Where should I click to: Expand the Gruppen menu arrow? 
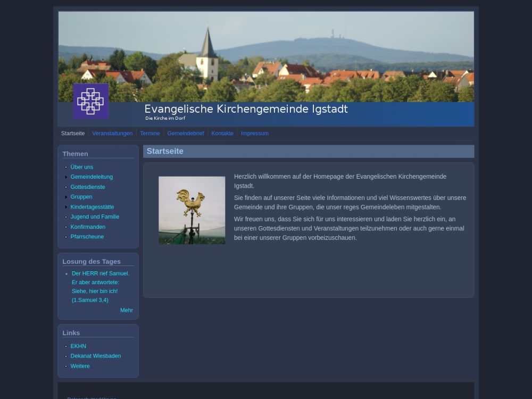click(x=66, y=197)
